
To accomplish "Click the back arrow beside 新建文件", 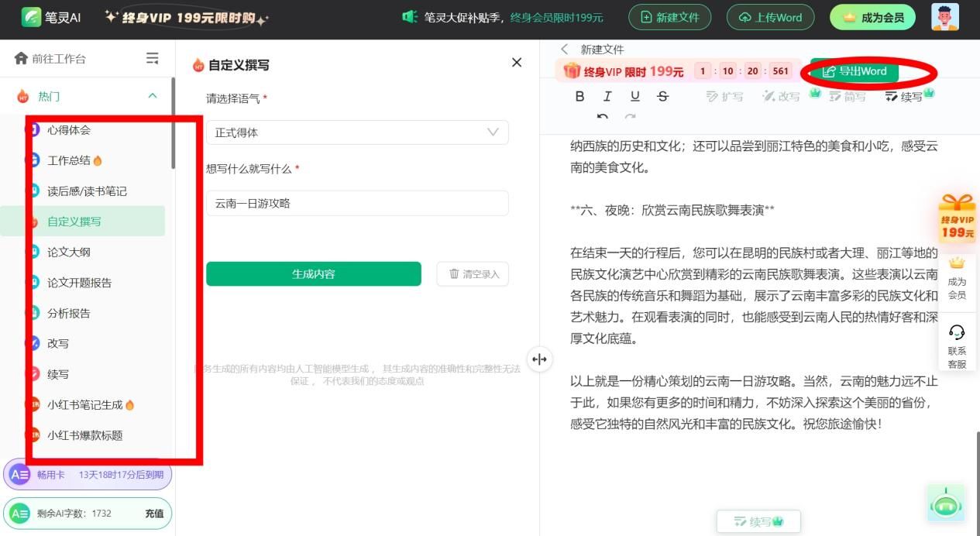I will click(x=565, y=49).
